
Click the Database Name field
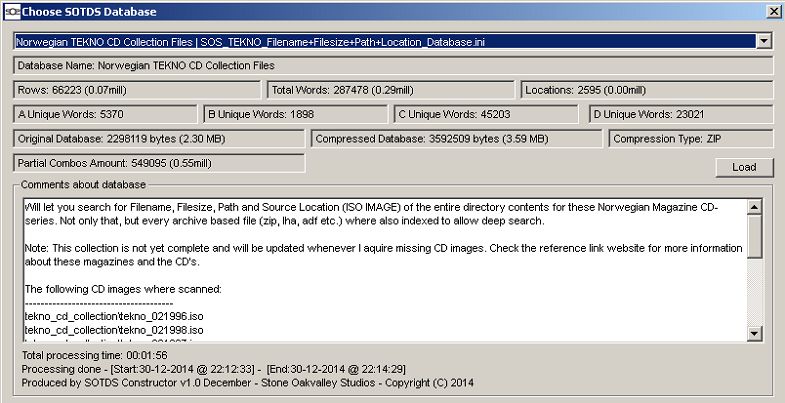[393, 66]
